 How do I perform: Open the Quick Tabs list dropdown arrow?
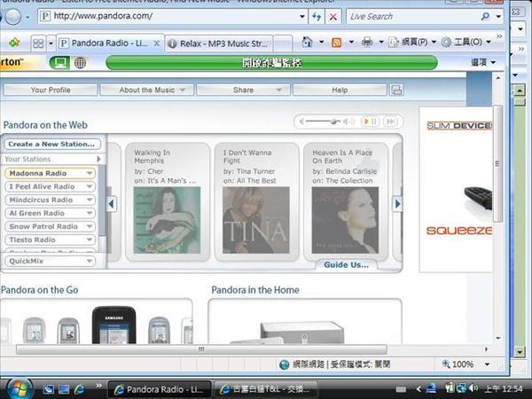coord(51,43)
